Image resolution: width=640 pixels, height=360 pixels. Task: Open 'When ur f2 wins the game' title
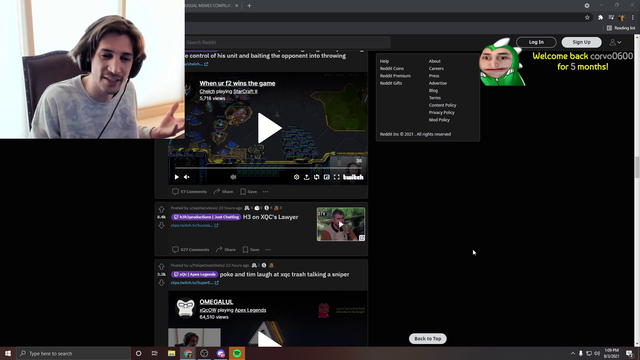coord(237,83)
